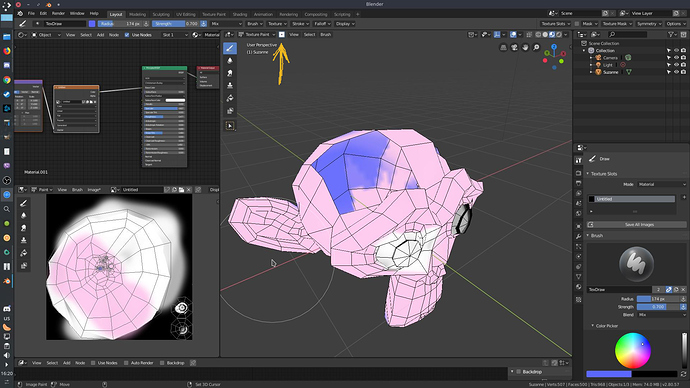Select the Fill tool in image editor toolbar
Image resolution: width=690 pixels, height=388 pixels.
(x=24, y=253)
